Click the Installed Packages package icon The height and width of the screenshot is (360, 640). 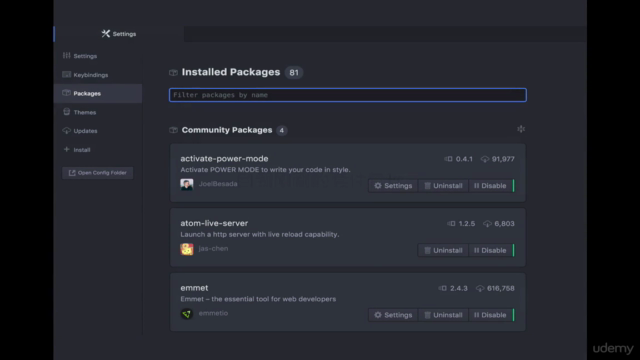click(x=173, y=73)
